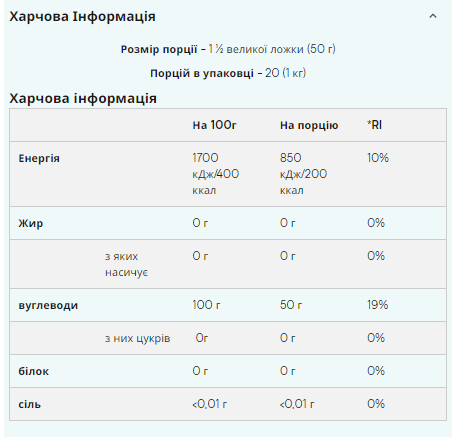Click the Енергія row label
Image resolution: width=455 pixels, height=437 pixels.
[39, 158]
